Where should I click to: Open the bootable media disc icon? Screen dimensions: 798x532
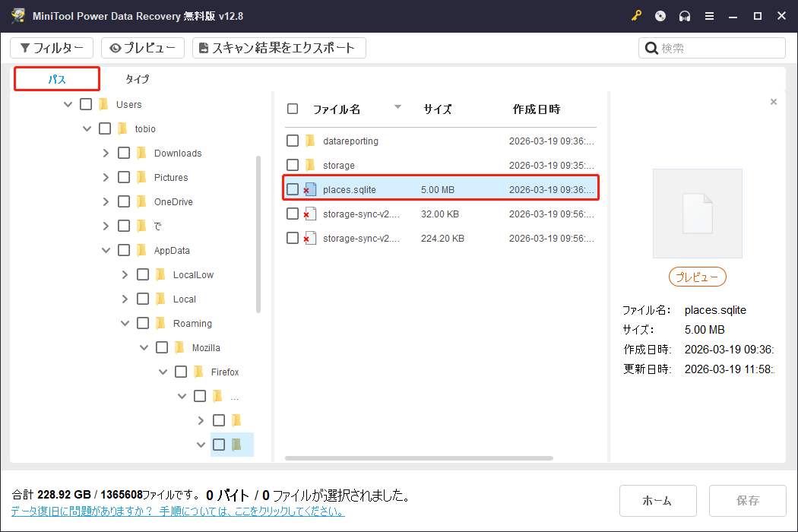660,15
